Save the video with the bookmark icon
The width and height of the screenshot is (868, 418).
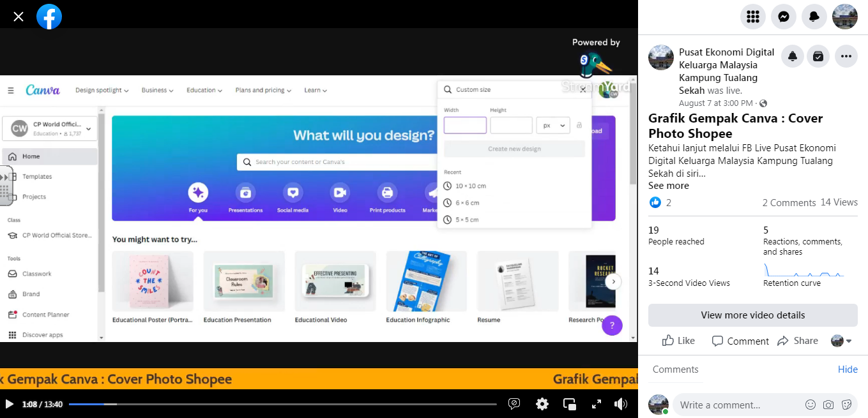tap(818, 56)
